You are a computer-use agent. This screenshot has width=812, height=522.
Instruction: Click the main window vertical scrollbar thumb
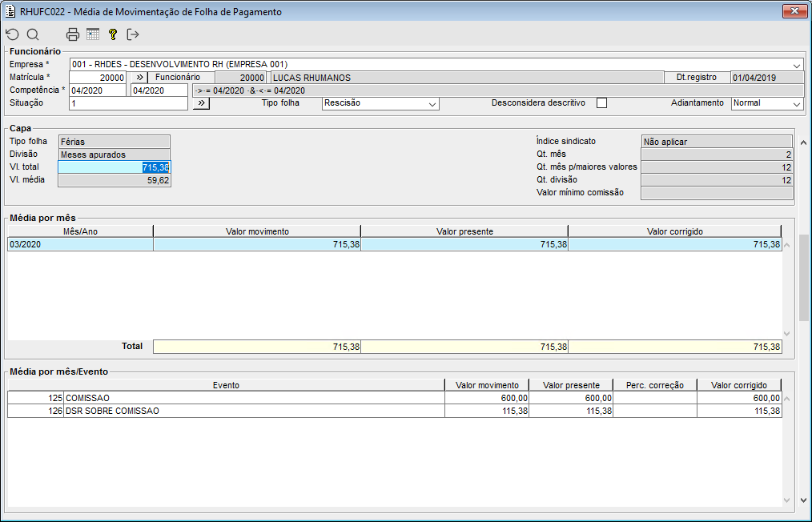803,277
